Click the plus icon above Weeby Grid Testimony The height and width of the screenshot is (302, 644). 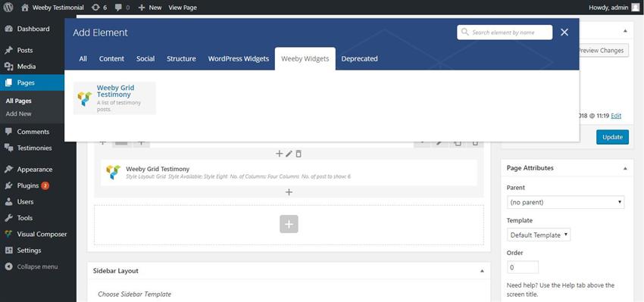point(280,154)
